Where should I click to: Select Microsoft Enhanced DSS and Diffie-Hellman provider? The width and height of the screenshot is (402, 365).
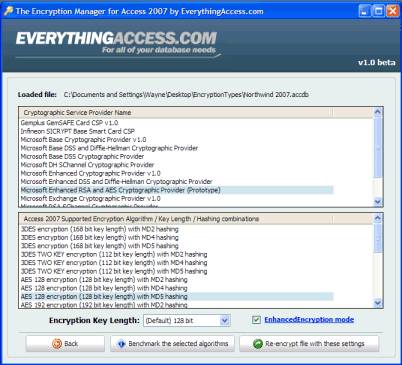177,182
